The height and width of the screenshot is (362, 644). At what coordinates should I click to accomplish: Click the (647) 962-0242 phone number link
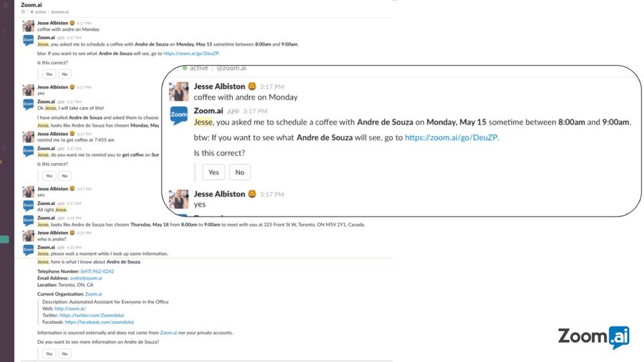pyautogui.click(x=97, y=271)
